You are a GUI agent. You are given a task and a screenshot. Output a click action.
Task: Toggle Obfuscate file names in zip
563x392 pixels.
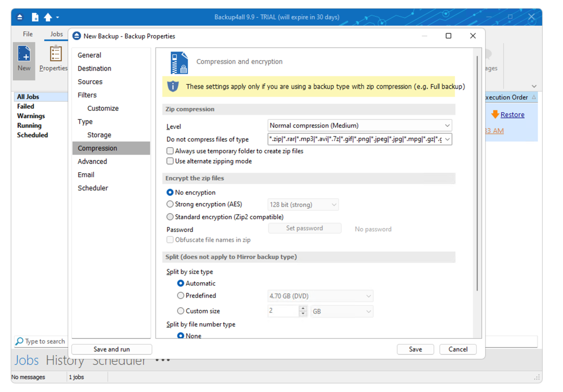click(170, 239)
